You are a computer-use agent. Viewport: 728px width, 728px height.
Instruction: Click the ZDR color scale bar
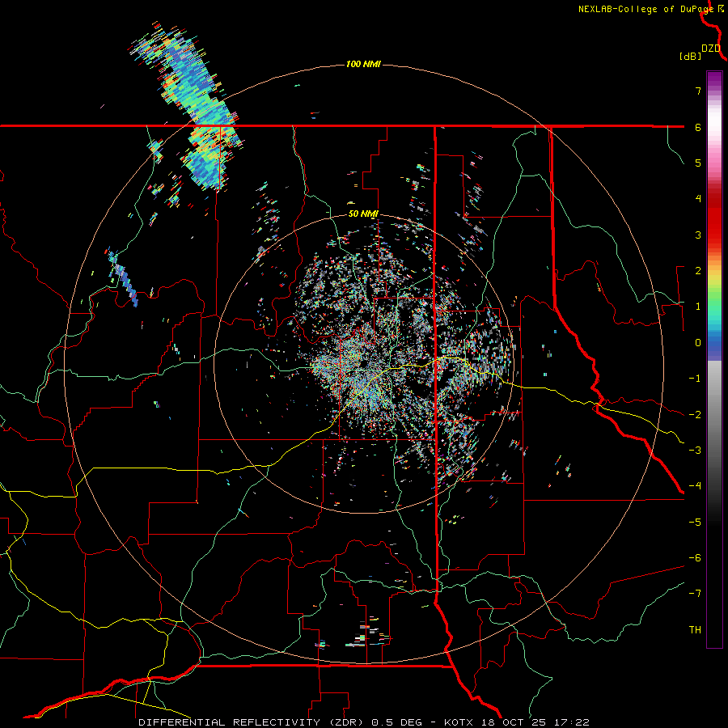click(x=714, y=359)
